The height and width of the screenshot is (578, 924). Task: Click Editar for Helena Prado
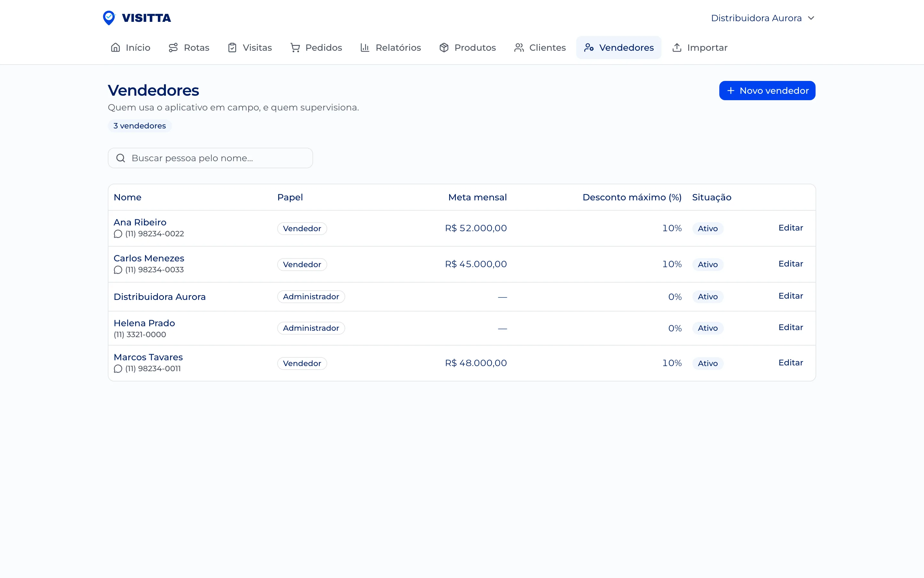coord(790,327)
